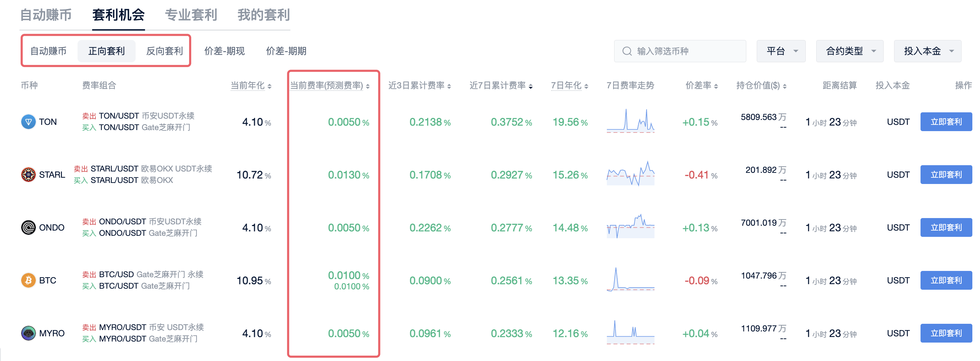Click the BTC coin icon
The image size is (980, 361).
point(28,281)
